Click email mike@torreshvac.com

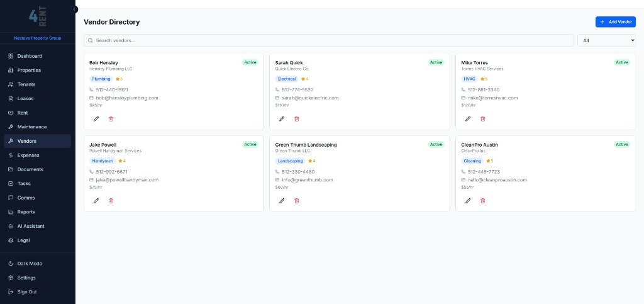(x=493, y=98)
